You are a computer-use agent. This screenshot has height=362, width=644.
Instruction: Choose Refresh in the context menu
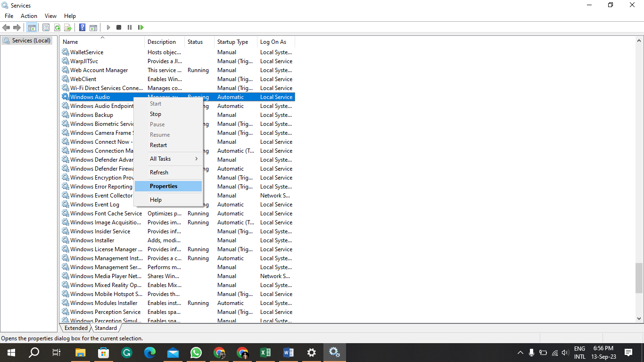coord(168,173)
